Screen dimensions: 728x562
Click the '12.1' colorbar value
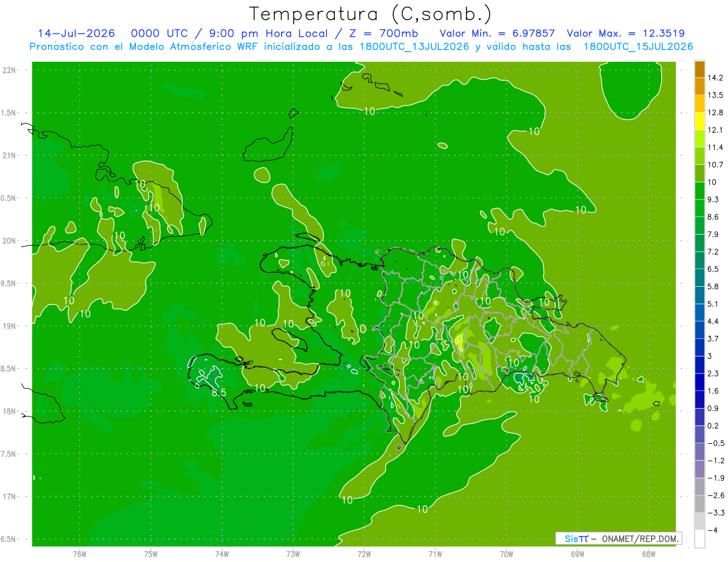point(715,130)
